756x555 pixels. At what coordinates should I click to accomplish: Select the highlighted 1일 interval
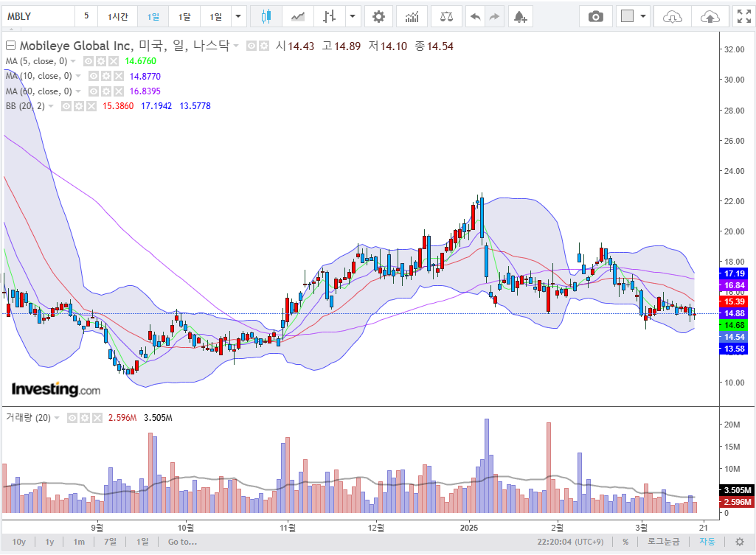point(153,17)
